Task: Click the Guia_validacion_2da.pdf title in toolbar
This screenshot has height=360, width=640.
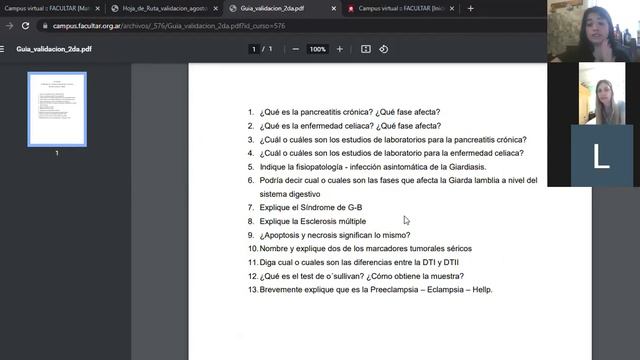Action: [x=54, y=49]
